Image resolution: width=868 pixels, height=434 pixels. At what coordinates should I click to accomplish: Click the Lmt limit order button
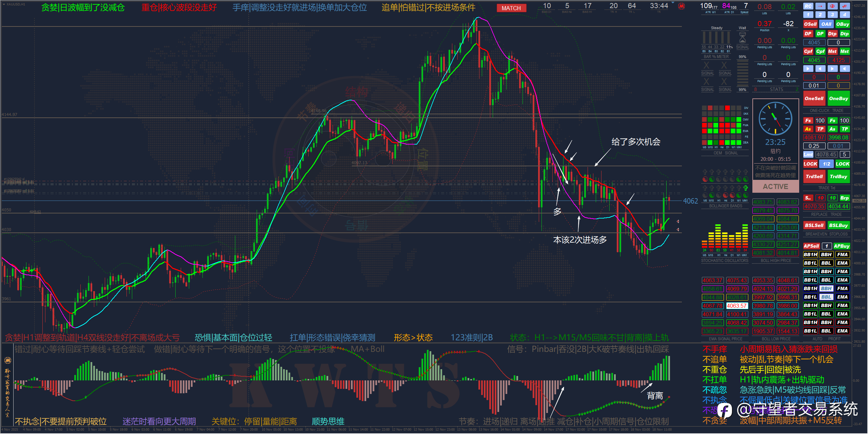point(808,154)
